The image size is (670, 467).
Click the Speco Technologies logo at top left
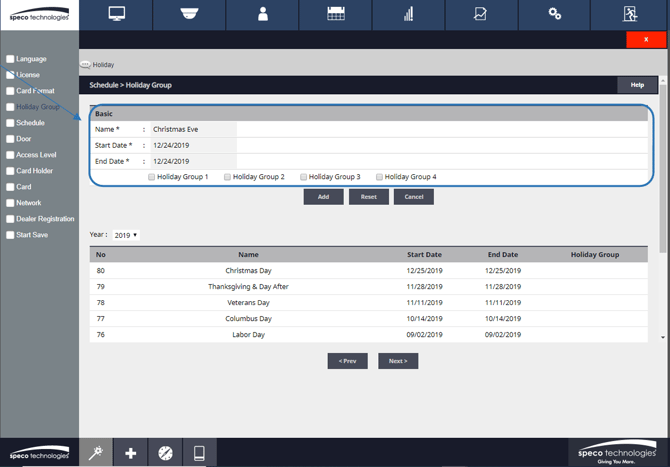tap(39, 15)
